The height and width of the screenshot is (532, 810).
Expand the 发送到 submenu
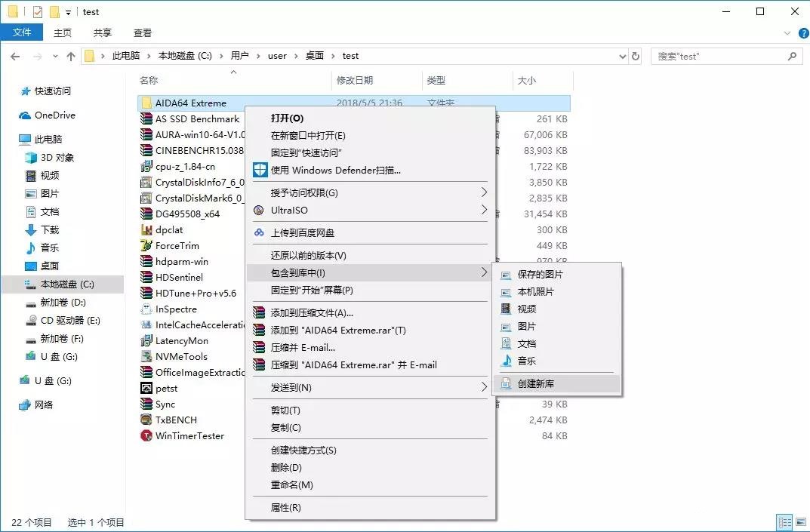pos(302,389)
